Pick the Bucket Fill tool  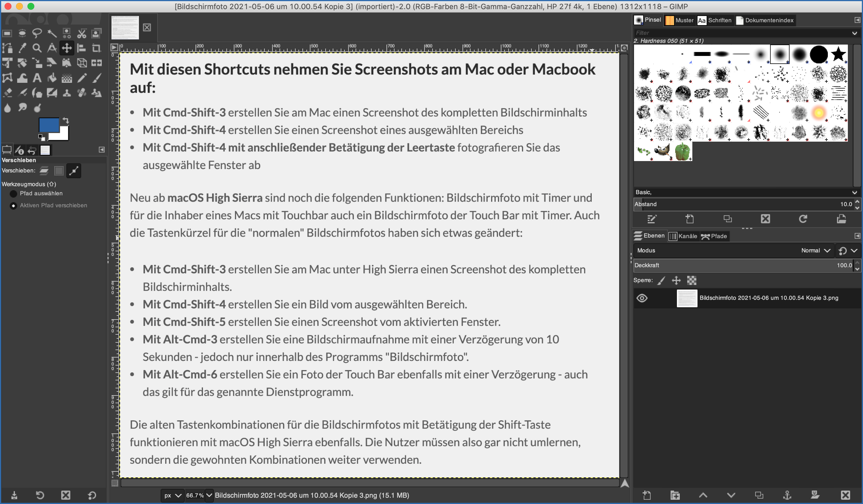click(x=52, y=78)
